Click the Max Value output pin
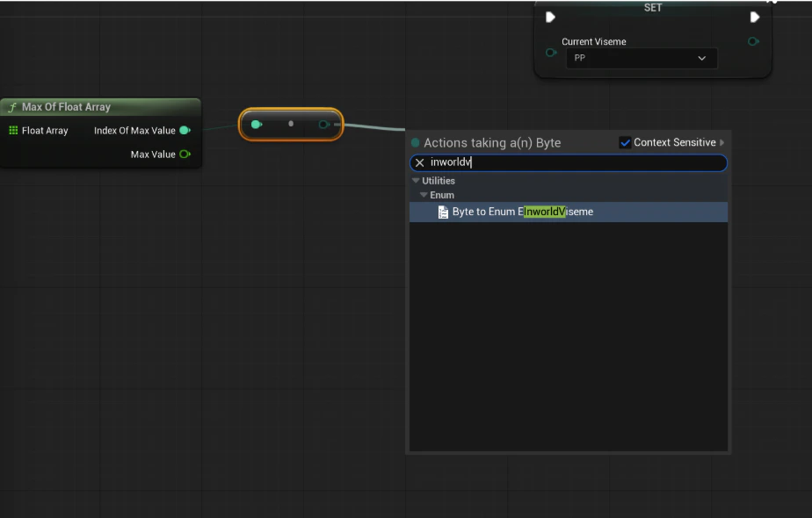Image resolution: width=812 pixels, height=518 pixels. coord(185,154)
